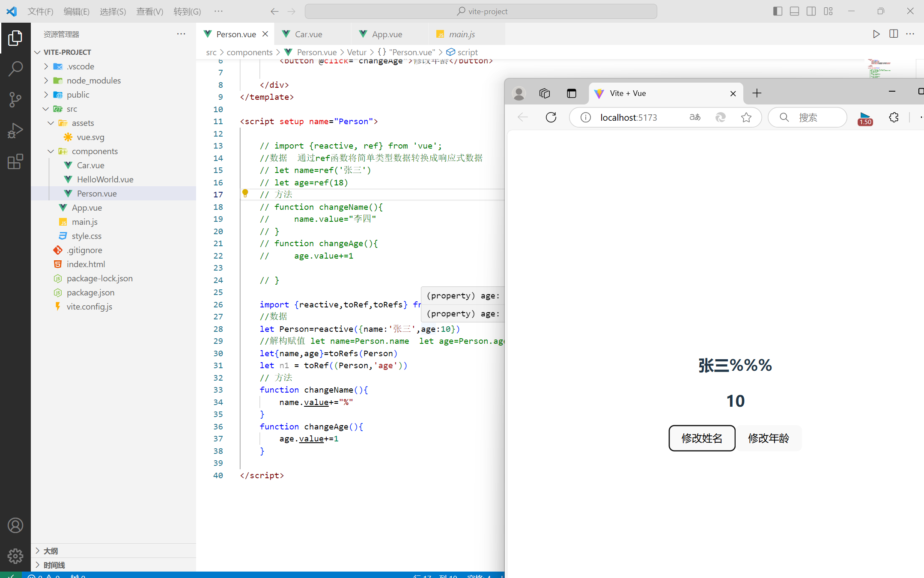The image size is (924, 578).
Task: Open the 选择(S) menu
Action: (x=113, y=12)
